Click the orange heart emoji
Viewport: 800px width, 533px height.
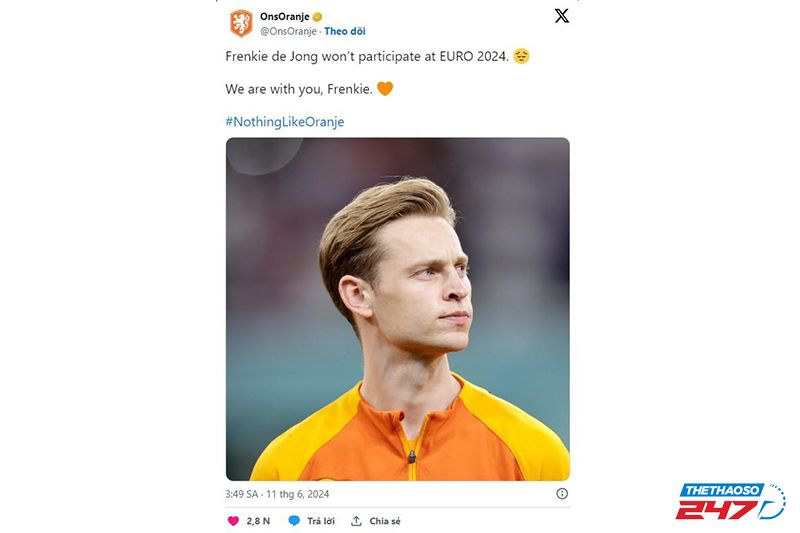[x=385, y=89]
